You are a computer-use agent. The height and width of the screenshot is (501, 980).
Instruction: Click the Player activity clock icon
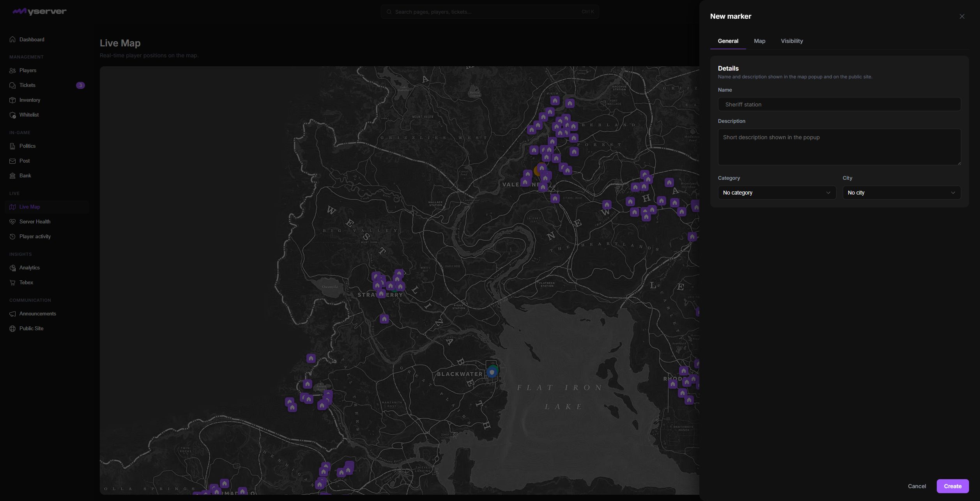[x=12, y=237]
